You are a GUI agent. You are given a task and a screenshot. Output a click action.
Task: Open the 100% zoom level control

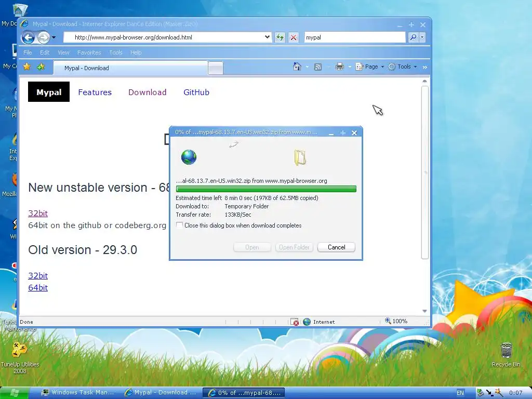coord(396,321)
